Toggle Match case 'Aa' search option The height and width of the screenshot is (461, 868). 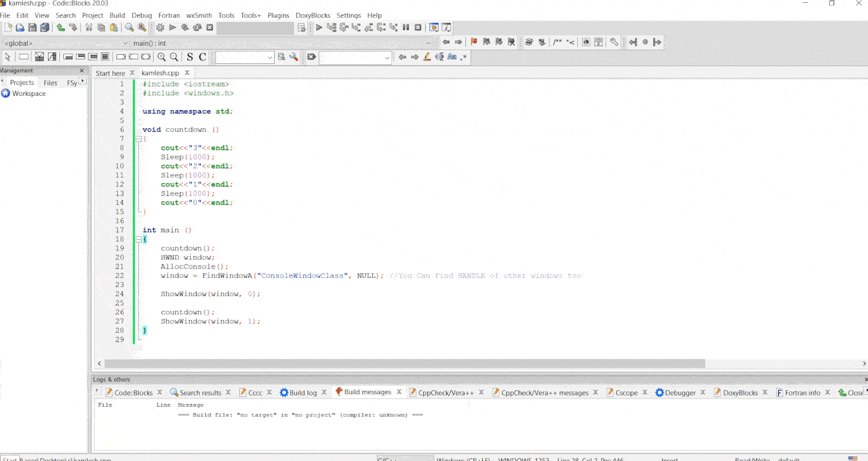click(452, 57)
